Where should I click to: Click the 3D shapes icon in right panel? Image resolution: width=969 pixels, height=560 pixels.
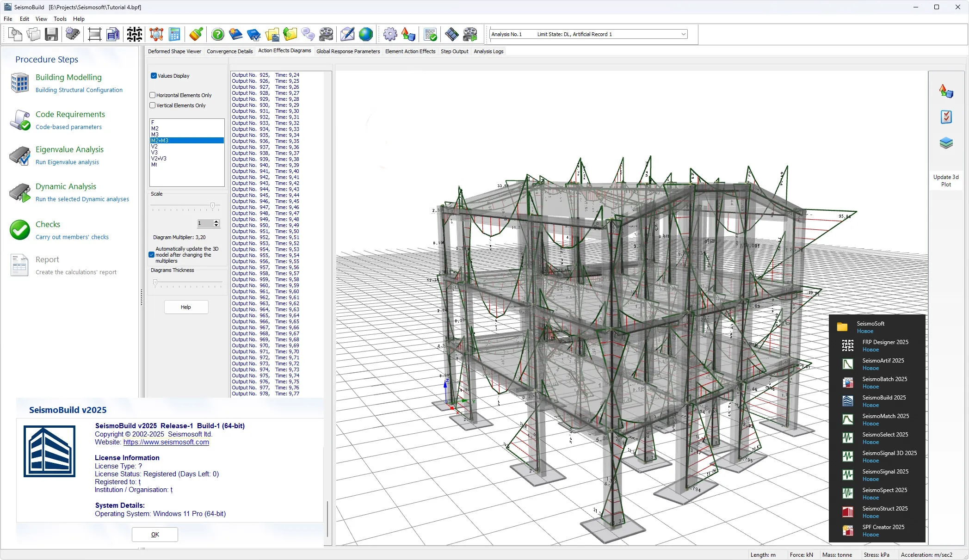pyautogui.click(x=946, y=91)
